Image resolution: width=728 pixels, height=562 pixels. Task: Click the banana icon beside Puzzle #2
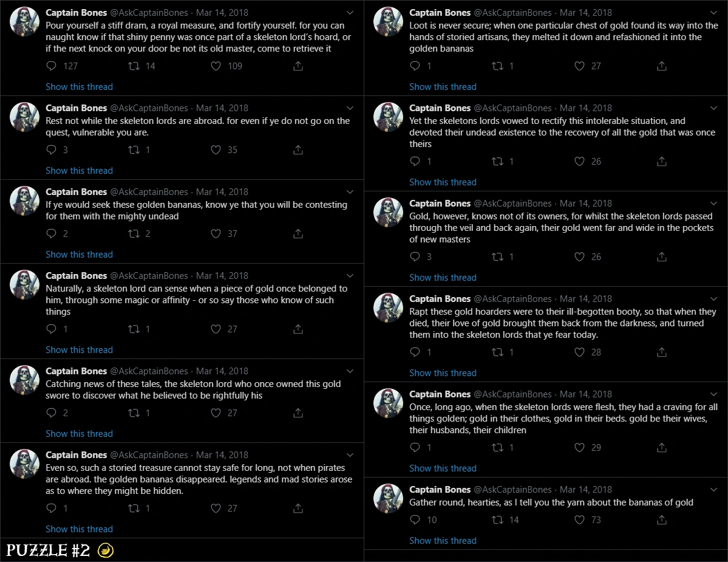[x=106, y=550]
